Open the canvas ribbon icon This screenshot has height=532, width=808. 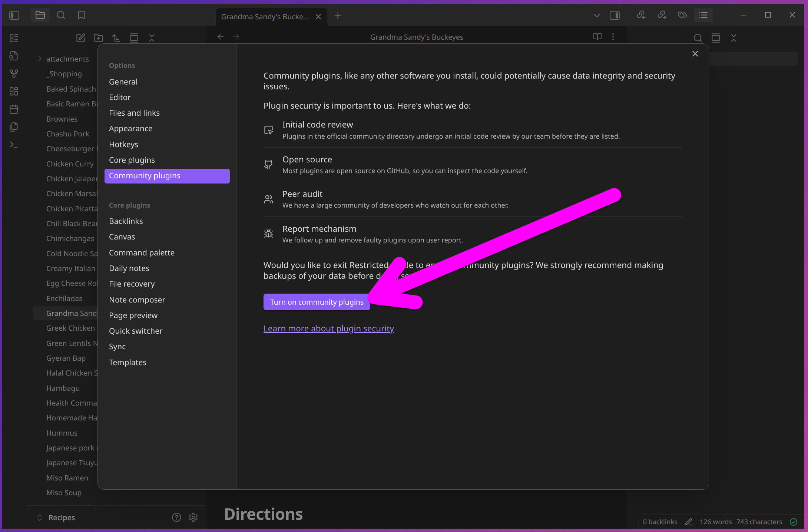point(14,91)
